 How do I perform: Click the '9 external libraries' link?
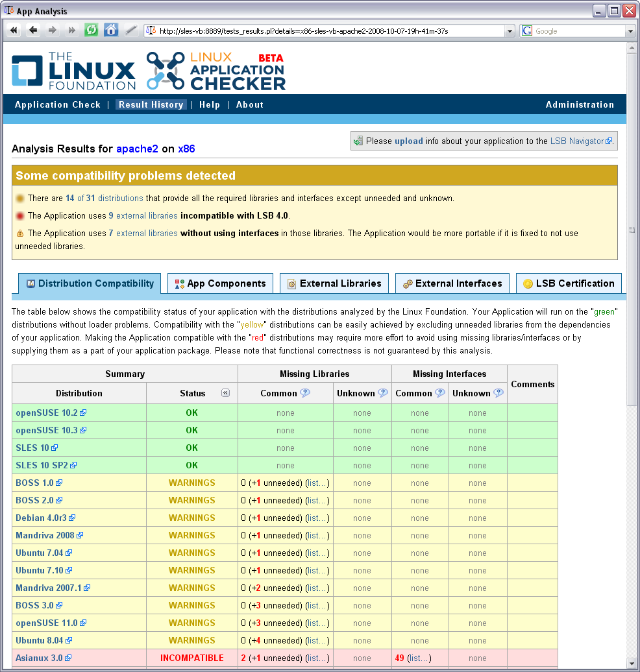coord(143,215)
